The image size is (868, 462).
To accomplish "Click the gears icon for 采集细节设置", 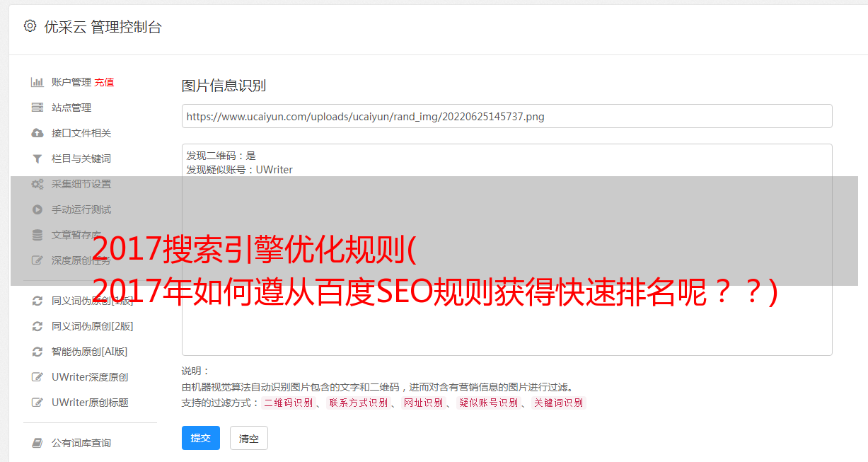I will [37, 184].
